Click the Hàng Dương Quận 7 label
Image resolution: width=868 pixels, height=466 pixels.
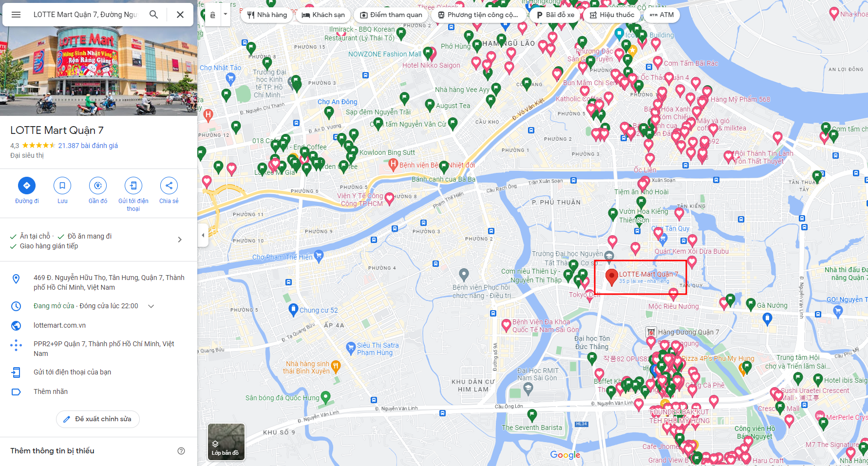[x=688, y=332]
